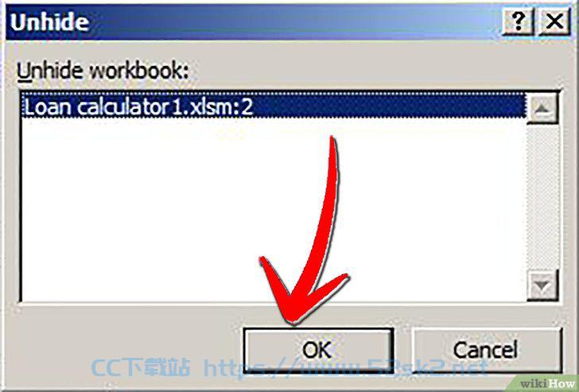Click the scroll down arrow of list
579x392 pixels.
542,285
